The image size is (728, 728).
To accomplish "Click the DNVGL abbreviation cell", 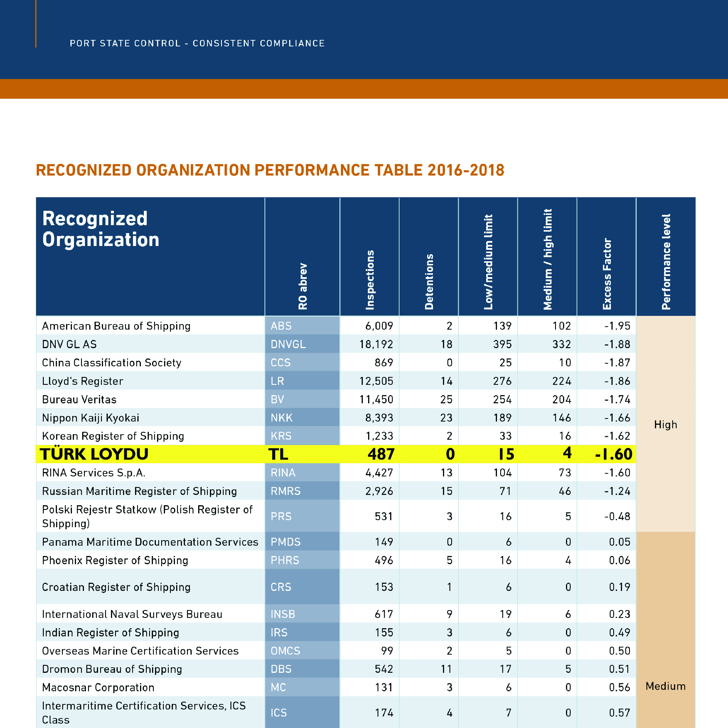I will click(288, 344).
